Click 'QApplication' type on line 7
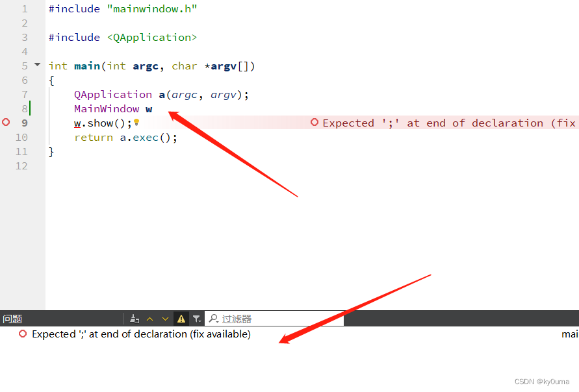 (113, 95)
